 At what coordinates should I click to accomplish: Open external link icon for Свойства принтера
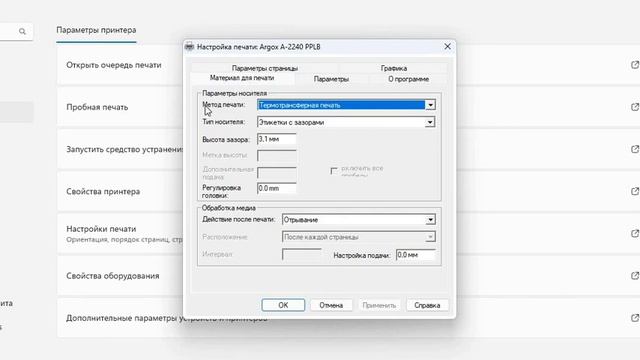pyautogui.click(x=635, y=191)
